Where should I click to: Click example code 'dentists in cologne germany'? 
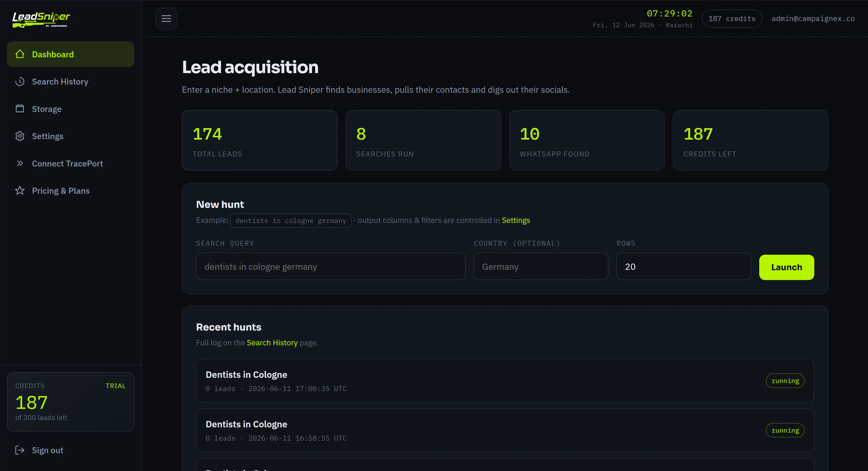pyautogui.click(x=291, y=221)
